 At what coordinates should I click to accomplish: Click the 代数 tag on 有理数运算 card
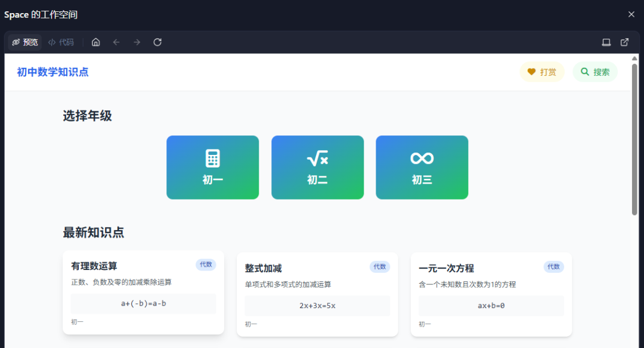coord(206,264)
